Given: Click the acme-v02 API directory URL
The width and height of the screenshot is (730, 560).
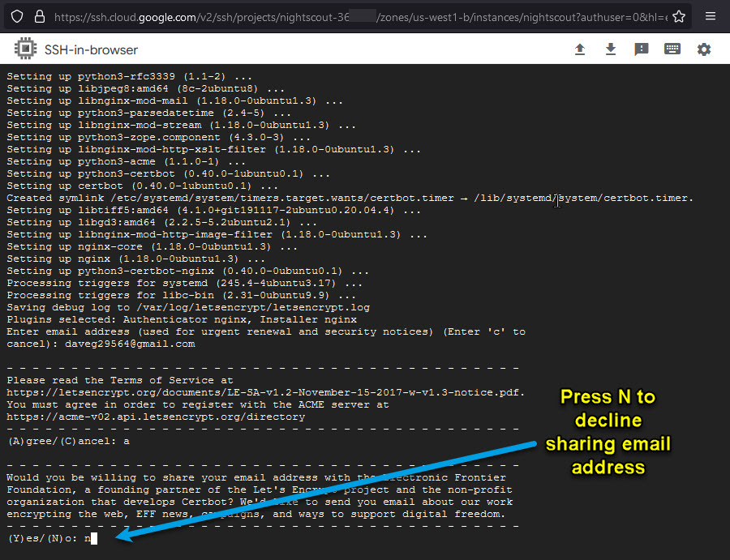Looking at the screenshot, I should 156,417.
